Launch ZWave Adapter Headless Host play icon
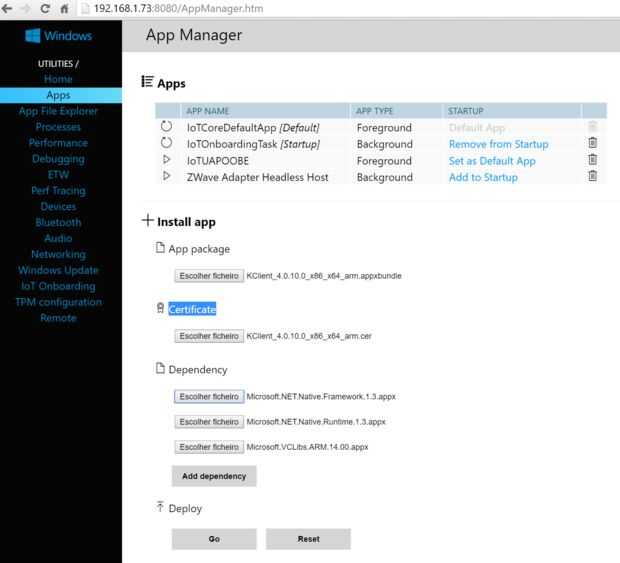The width and height of the screenshot is (620, 563). [167, 177]
